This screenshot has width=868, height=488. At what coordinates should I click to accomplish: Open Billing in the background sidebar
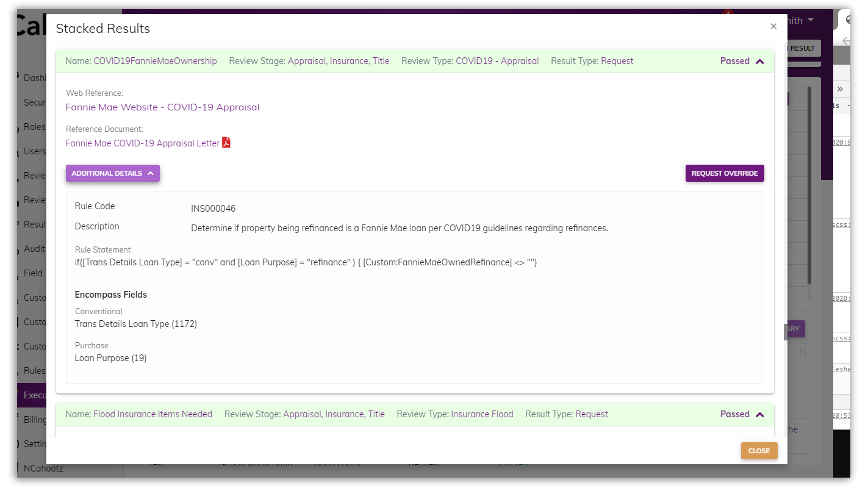tap(35, 420)
